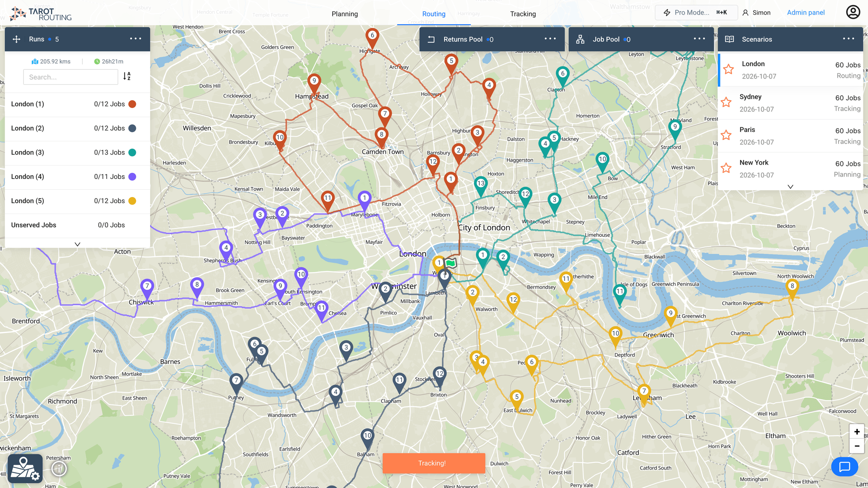Toggle favorite star for the London scenario
This screenshot has width=868, height=488.
728,69
